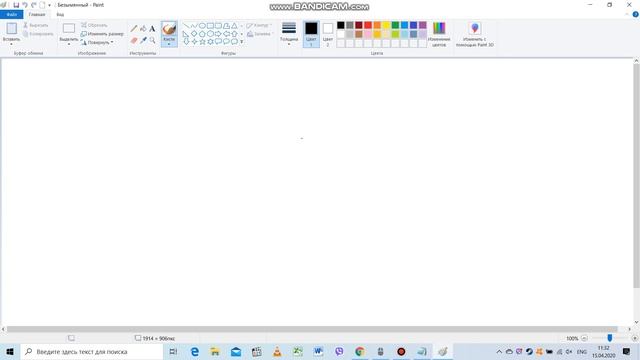The width and height of the screenshot is (640, 360).
Task: Click the Paste (Вставить) clipboard icon
Action: tap(11, 29)
